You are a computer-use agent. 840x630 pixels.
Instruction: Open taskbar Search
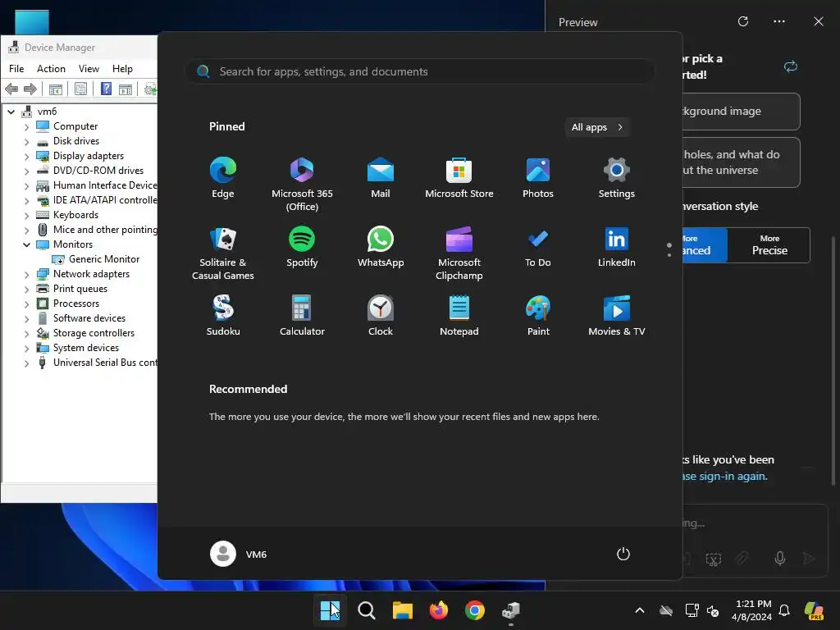(x=367, y=610)
